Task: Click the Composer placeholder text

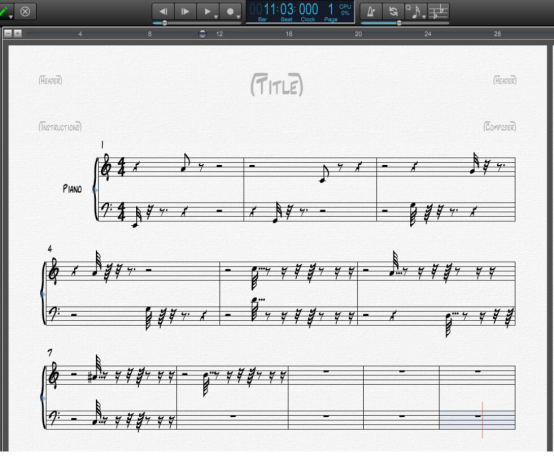Action: 500,126
